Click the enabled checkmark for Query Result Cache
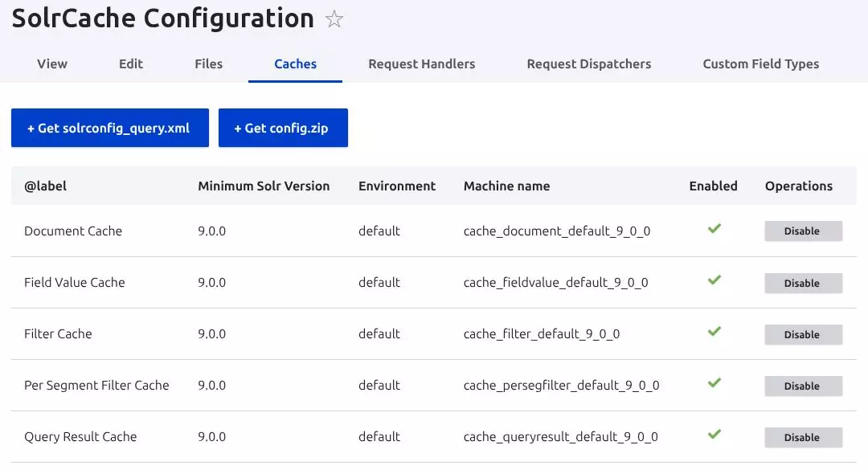 tap(714, 434)
